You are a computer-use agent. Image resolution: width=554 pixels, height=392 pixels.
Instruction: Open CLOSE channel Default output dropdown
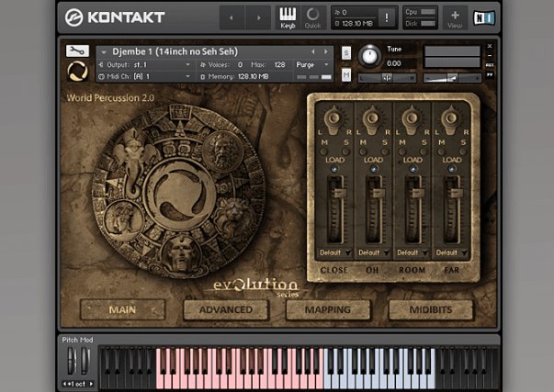335,252
